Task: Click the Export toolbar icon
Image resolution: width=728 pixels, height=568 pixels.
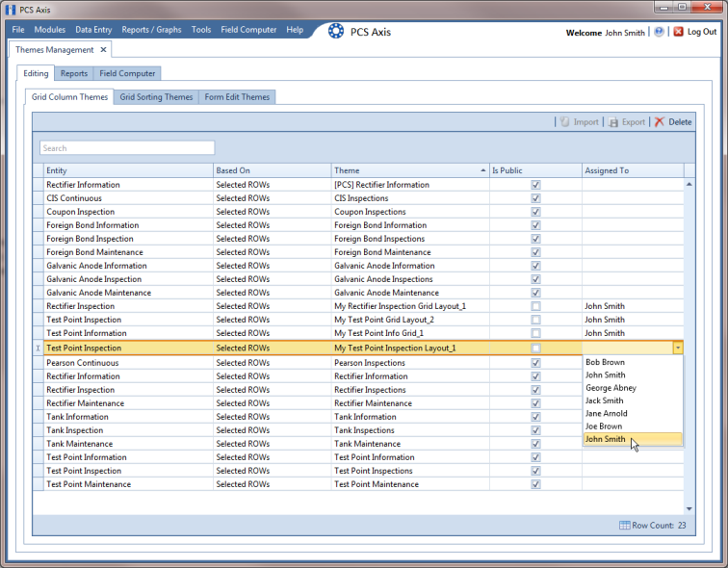Action: point(613,122)
